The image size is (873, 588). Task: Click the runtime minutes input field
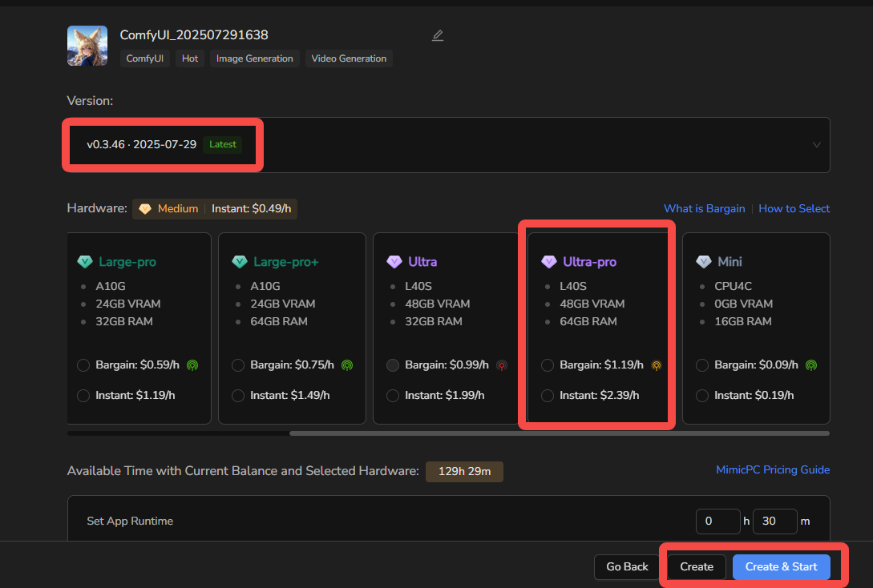[x=775, y=522]
